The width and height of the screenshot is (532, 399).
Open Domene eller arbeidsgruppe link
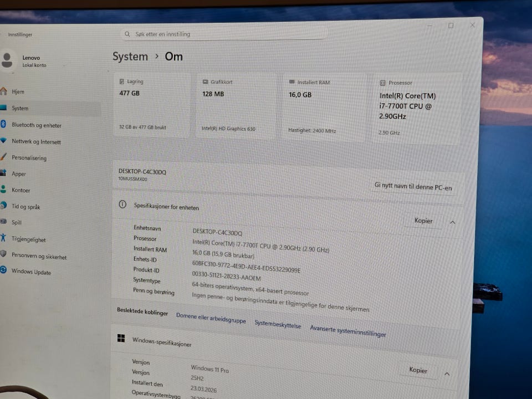211,318
